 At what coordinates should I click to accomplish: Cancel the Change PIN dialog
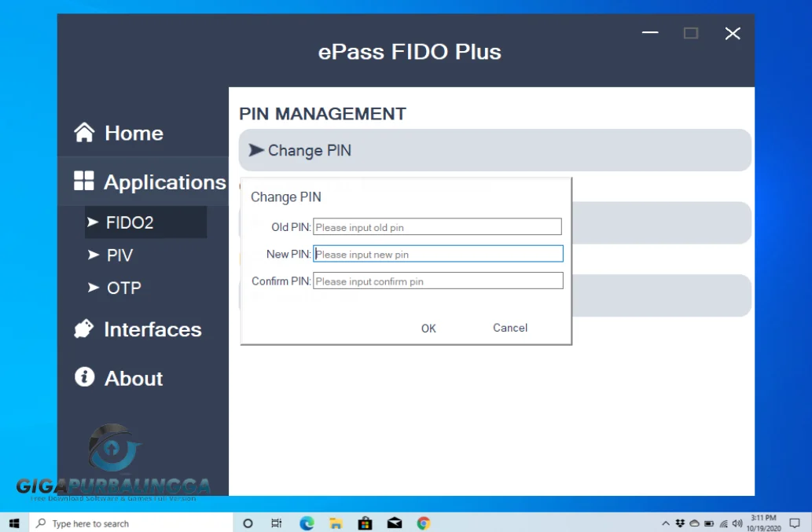[x=510, y=328]
